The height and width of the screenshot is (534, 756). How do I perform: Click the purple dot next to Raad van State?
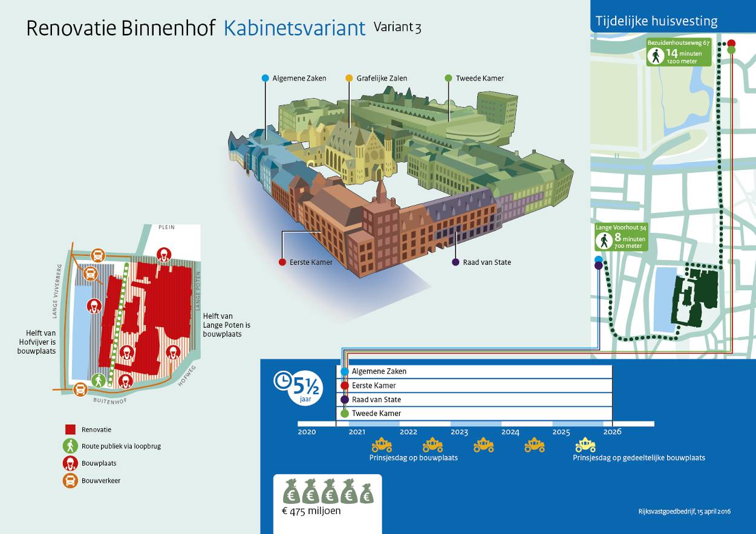point(455,262)
